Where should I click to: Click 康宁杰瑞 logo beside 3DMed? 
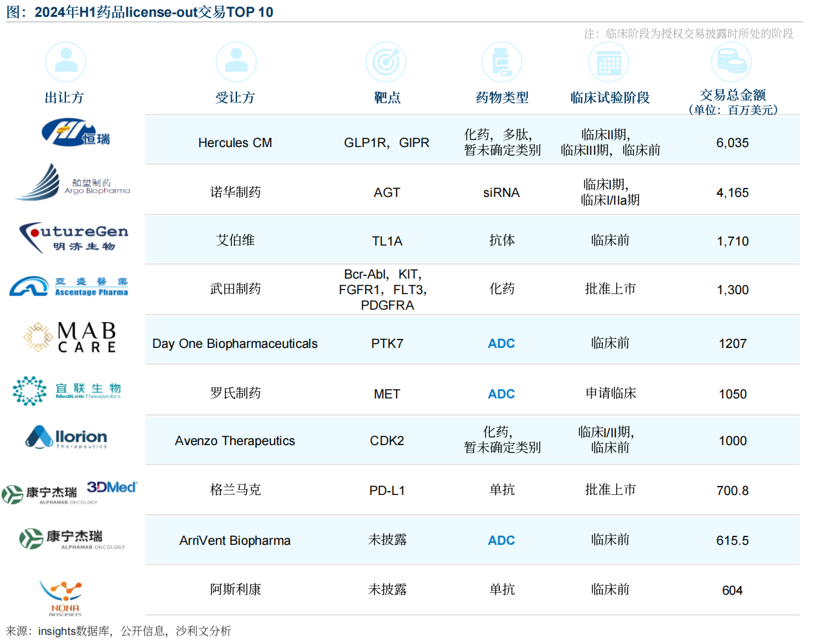[49, 494]
